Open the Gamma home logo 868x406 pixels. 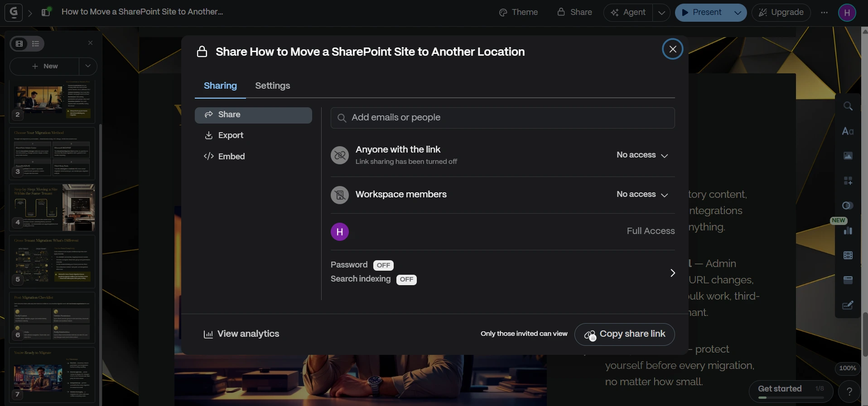coord(14,12)
